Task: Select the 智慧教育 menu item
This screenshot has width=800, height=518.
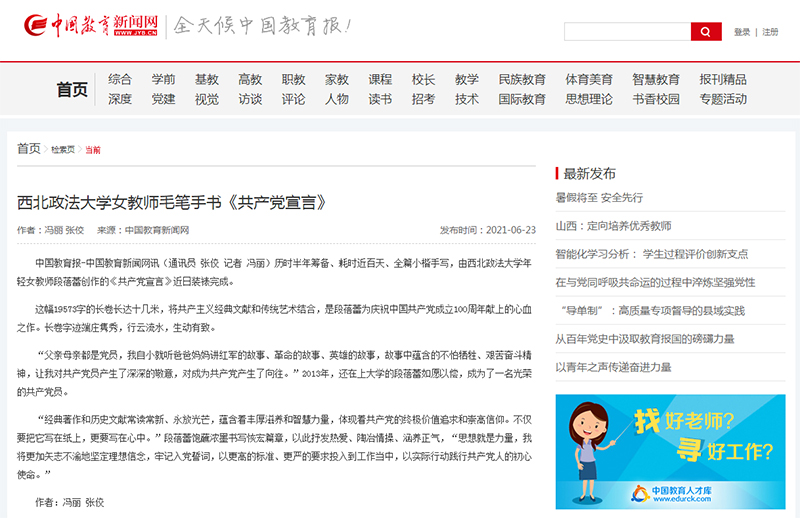Action: click(x=656, y=79)
